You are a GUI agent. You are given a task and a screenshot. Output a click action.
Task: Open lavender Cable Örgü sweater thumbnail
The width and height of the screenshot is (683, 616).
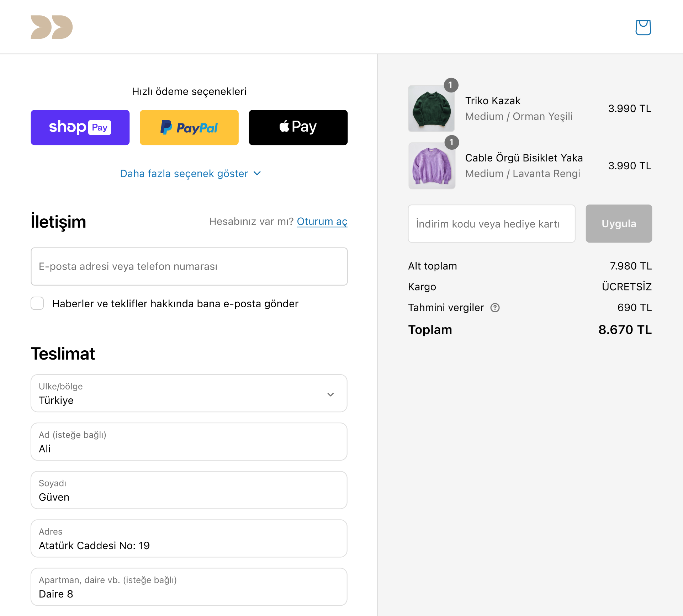tap(431, 166)
